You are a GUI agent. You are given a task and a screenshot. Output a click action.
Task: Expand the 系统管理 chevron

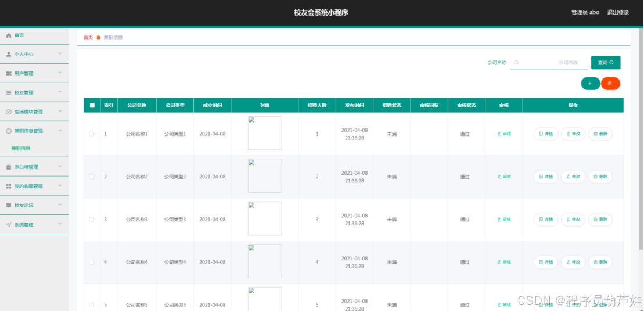pos(60,224)
